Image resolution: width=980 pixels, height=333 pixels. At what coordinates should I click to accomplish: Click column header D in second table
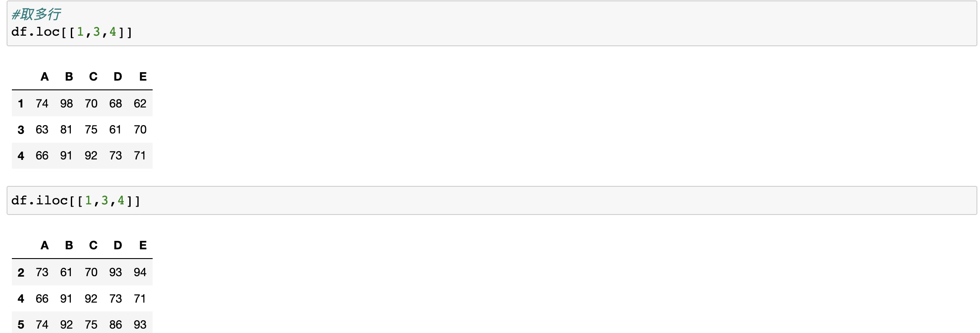click(118, 245)
